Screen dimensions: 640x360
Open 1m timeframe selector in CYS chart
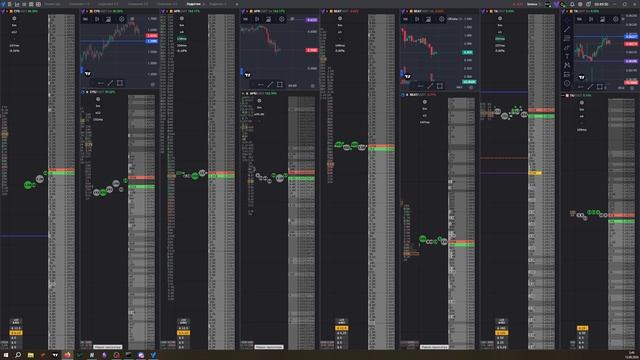tap(85, 19)
